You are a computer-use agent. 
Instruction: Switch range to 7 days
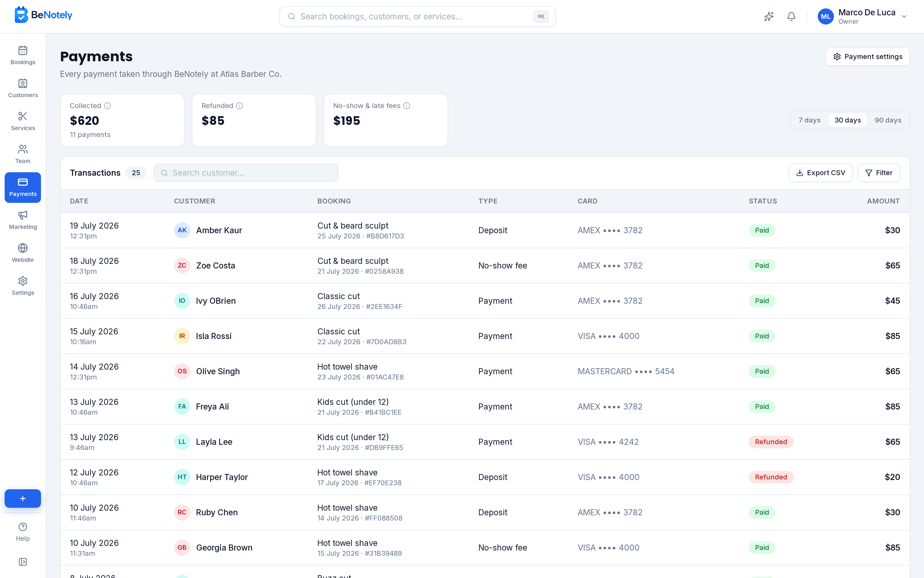coord(809,120)
